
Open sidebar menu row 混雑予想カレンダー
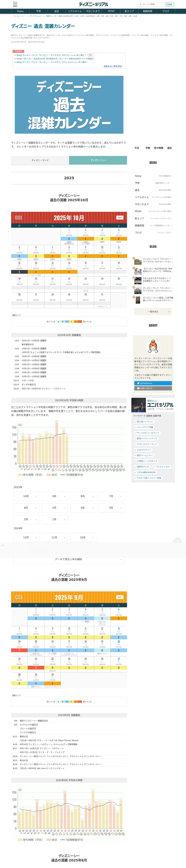(153, 183)
